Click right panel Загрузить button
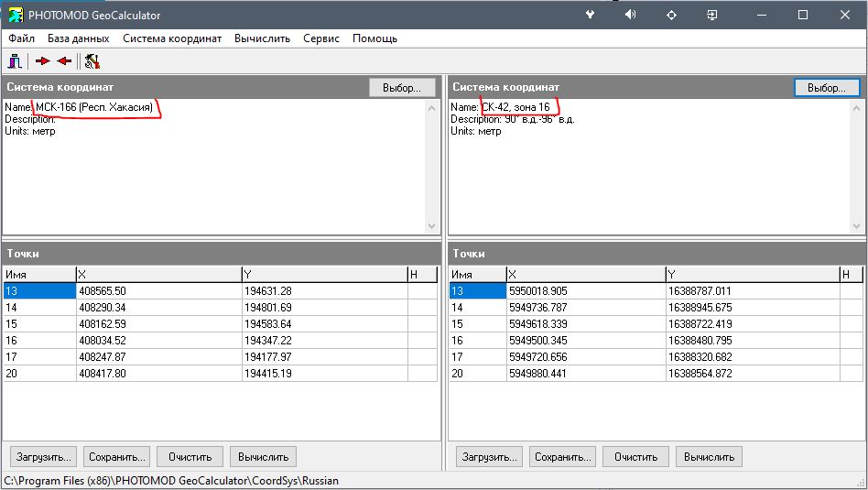Screen dimensions: 868x490 489,457
